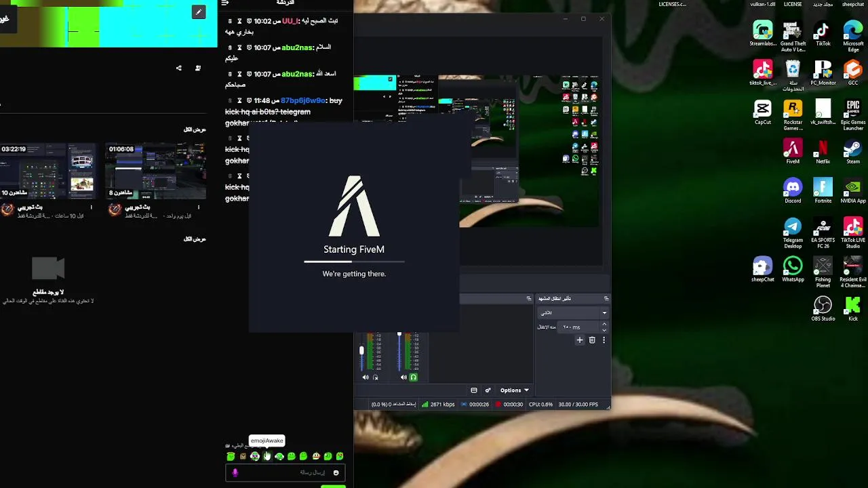Open the tiktok_live desktop shortcut
The height and width of the screenshot is (488, 868).
point(763,73)
